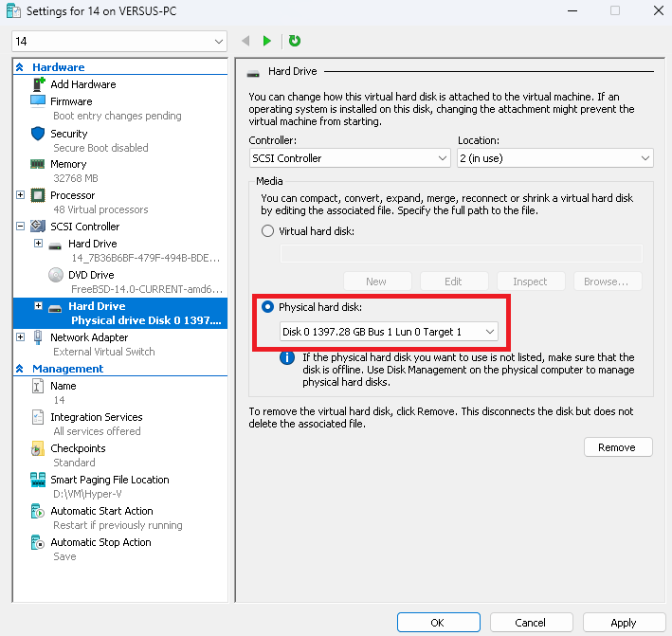
Task: Click the blue info icon
Action: click(287, 357)
